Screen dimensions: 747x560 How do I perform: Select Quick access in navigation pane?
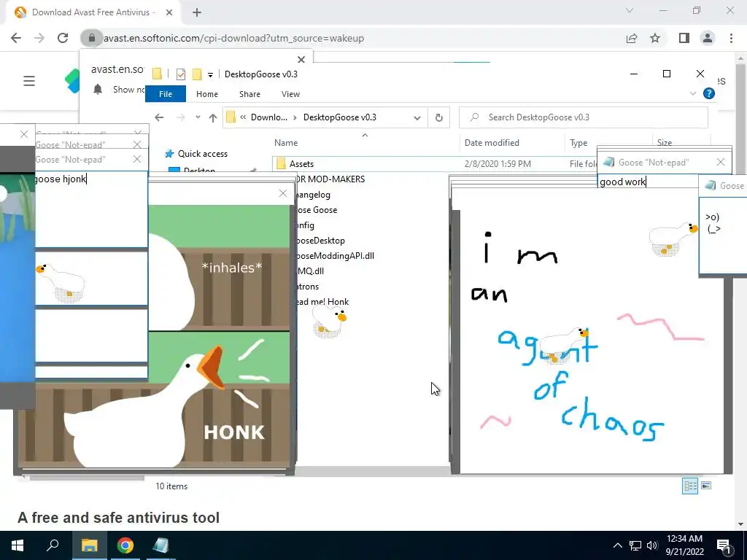tap(203, 154)
